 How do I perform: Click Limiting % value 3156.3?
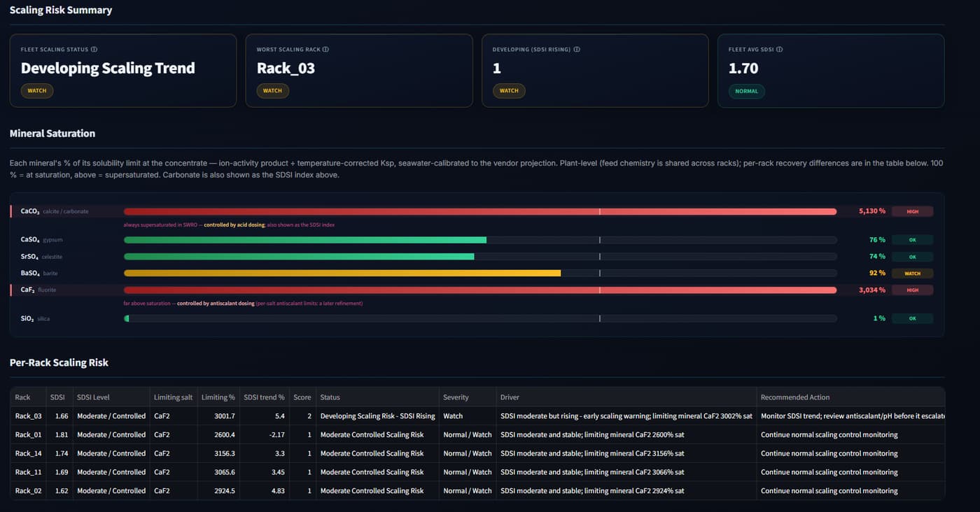(x=218, y=453)
